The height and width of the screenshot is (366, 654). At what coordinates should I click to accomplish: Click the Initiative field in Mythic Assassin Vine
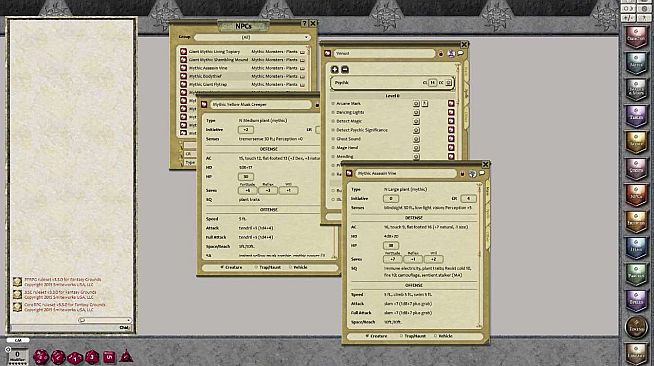point(391,199)
